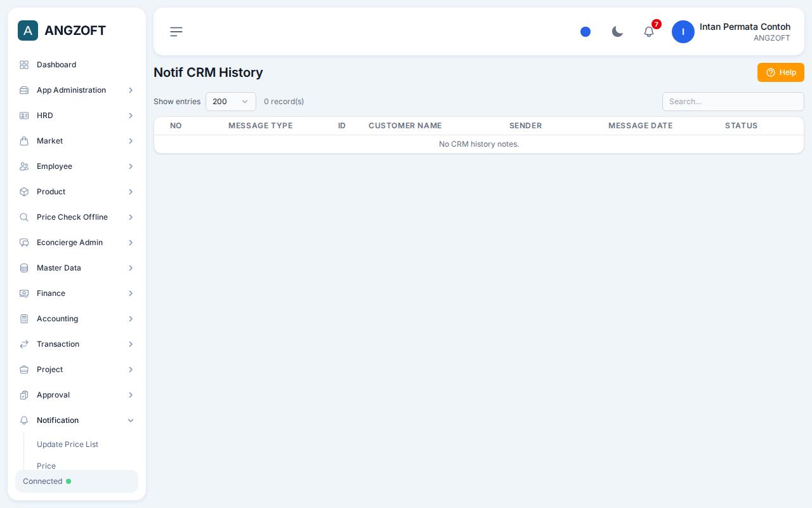The width and height of the screenshot is (812, 508).
Task: Click the Approval clipboard icon
Action: click(24, 395)
